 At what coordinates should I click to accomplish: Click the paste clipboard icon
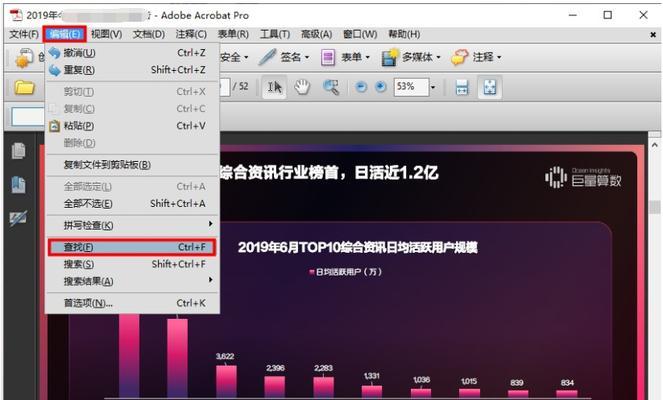(55, 126)
